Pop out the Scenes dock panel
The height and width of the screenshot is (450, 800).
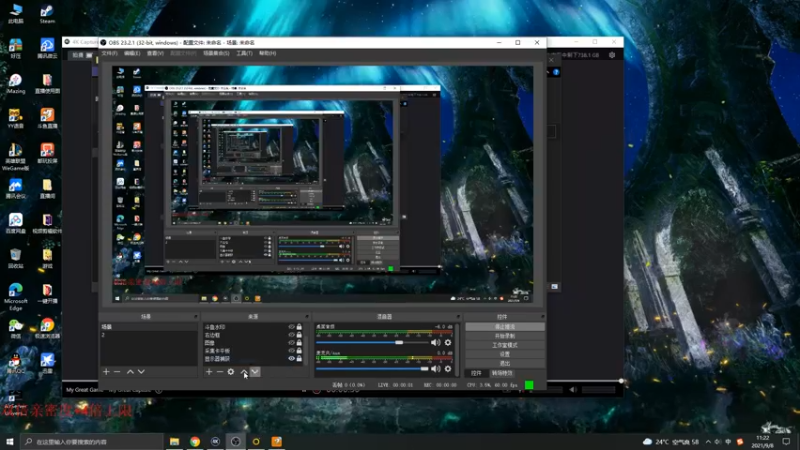click(195, 317)
